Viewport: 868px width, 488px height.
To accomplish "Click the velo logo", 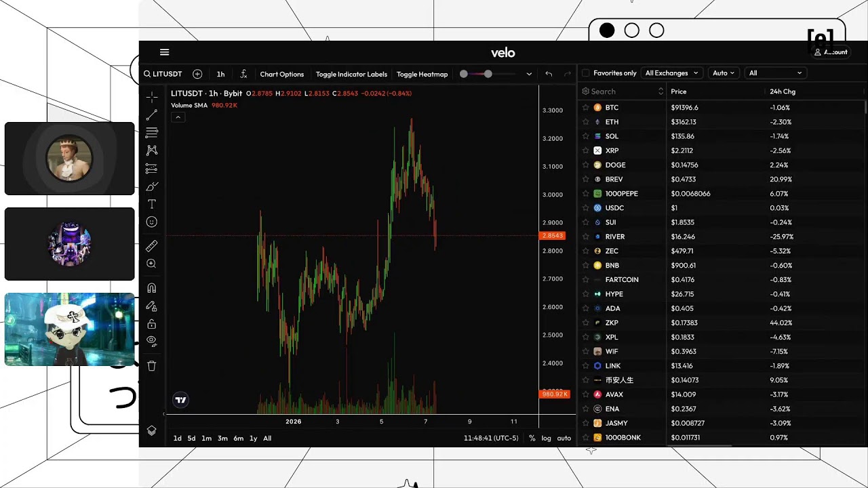I will coord(503,52).
